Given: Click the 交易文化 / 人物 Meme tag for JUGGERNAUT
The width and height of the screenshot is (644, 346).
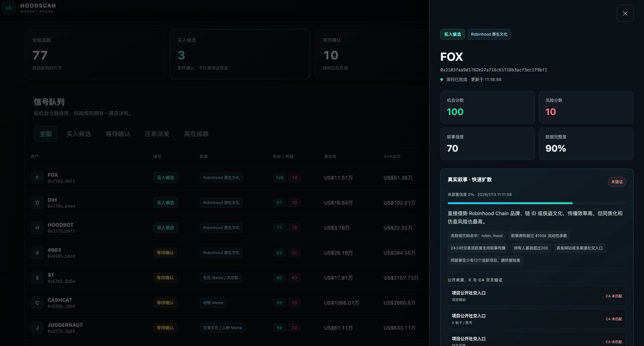Looking at the screenshot, I should click(x=222, y=328).
